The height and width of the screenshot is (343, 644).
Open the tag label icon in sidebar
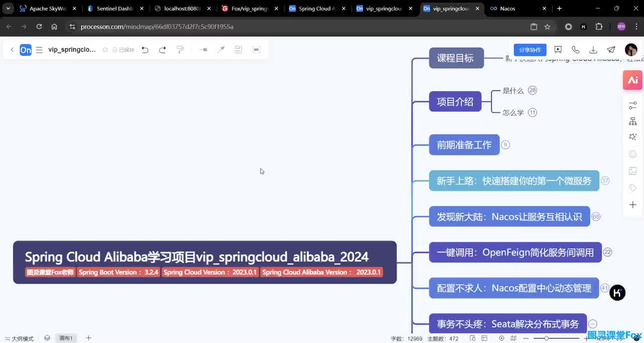633,188
